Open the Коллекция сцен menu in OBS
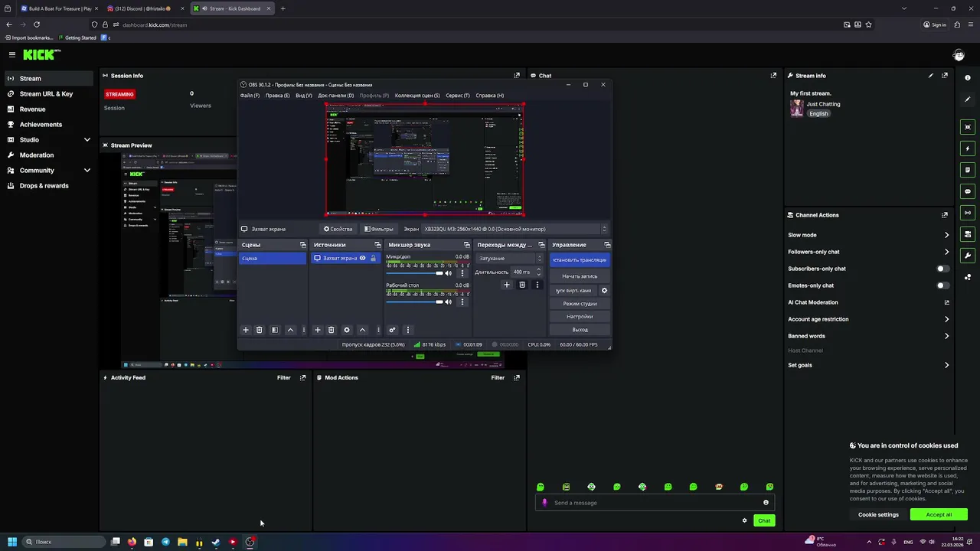 point(416,96)
